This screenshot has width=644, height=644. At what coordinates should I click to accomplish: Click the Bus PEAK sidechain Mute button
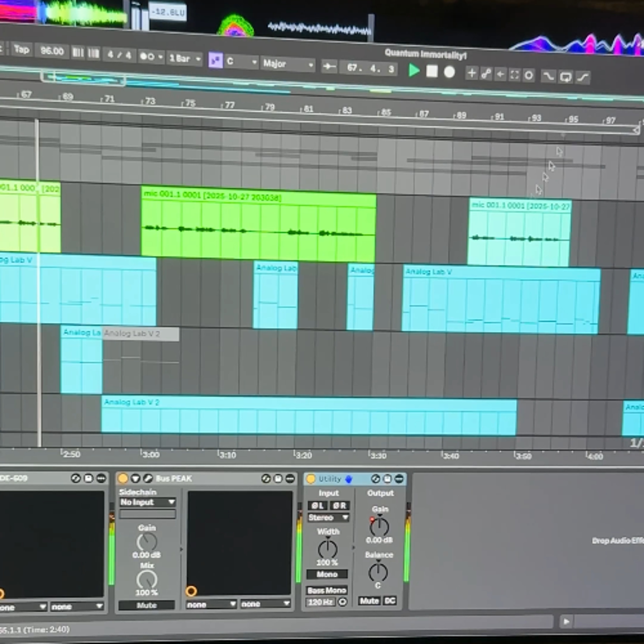pyautogui.click(x=147, y=605)
